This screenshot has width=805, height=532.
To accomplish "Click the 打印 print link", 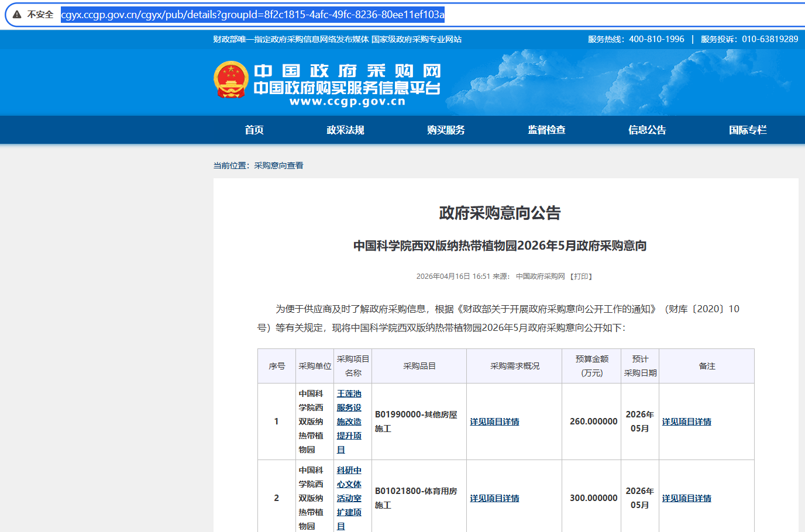I will tap(581, 277).
